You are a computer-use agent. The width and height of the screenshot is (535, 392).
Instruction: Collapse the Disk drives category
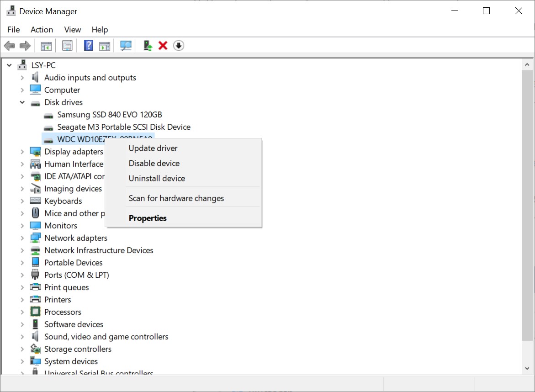click(x=22, y=102)
